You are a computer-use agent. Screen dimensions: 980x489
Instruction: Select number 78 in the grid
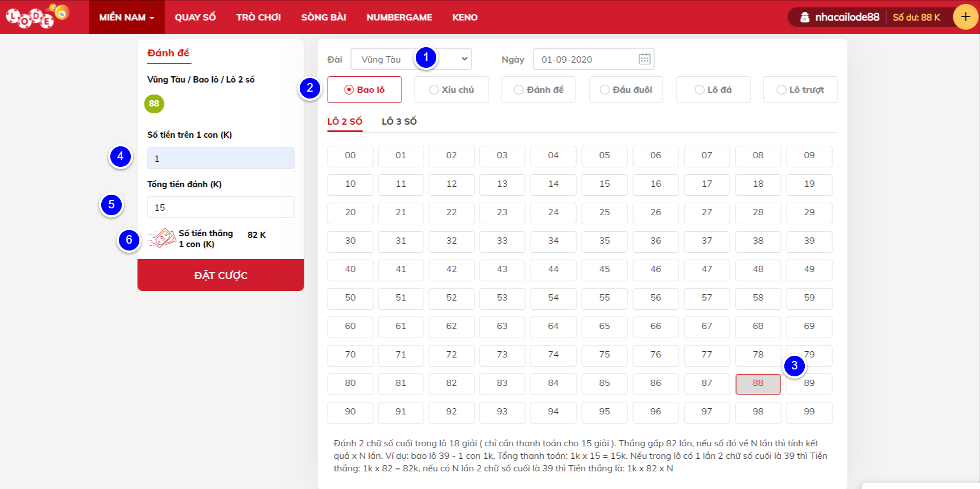(x=758, y=355)
